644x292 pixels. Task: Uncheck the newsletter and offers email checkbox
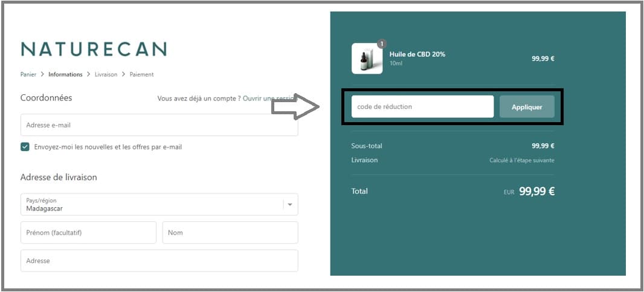[25, 147]
